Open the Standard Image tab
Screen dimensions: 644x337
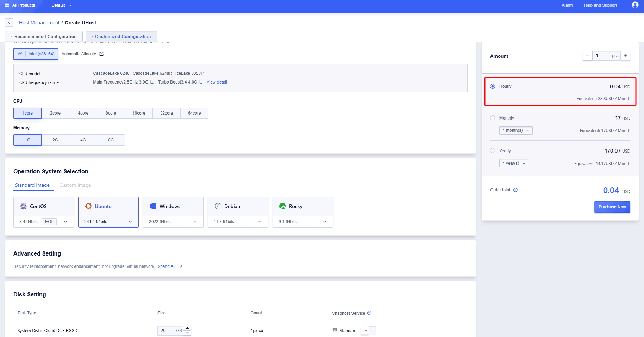pyautogui.click(x=32, y=185)
